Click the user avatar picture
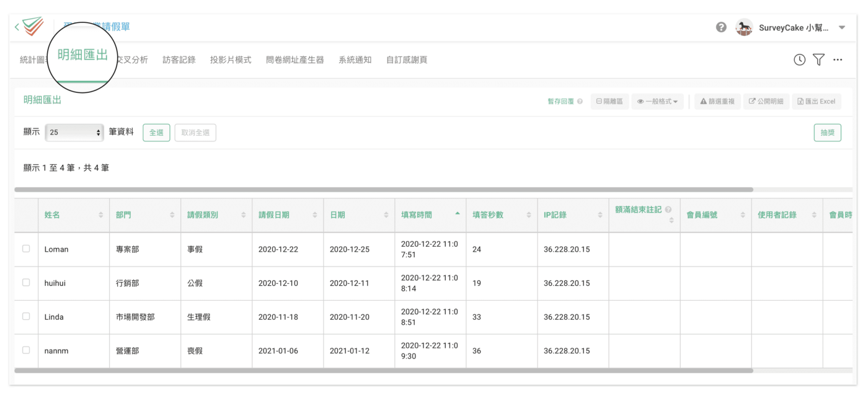 pyautogui.click(x=744, y=27)
